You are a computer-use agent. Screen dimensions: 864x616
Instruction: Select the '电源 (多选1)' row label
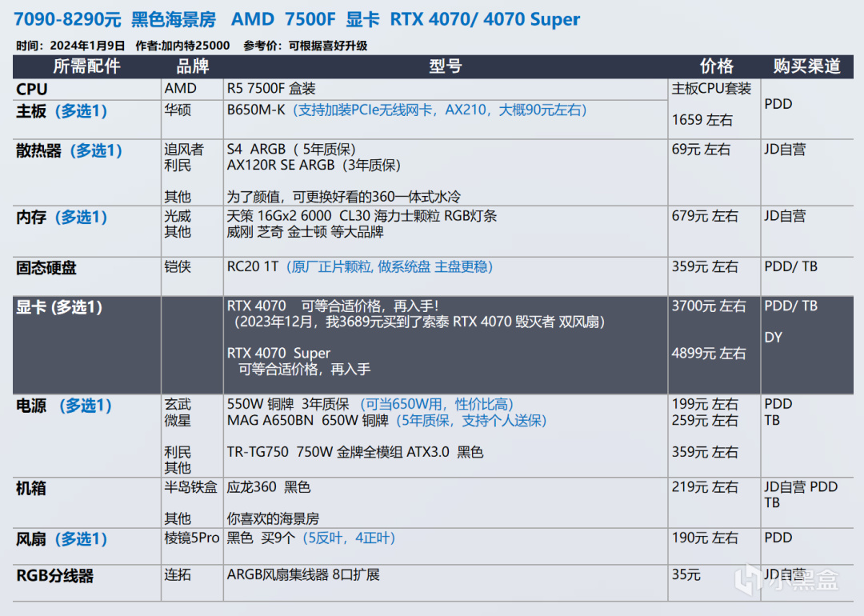pyautogui.click(x=64, y=406)
